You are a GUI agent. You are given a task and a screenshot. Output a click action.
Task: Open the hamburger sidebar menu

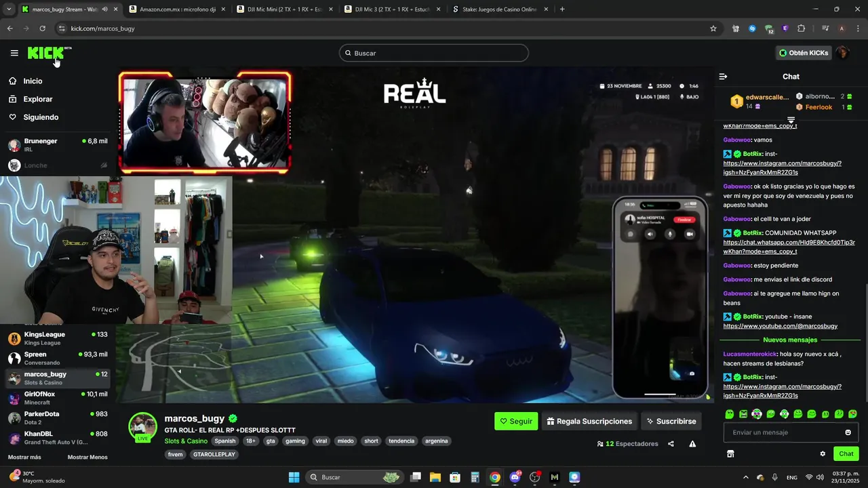14,53
